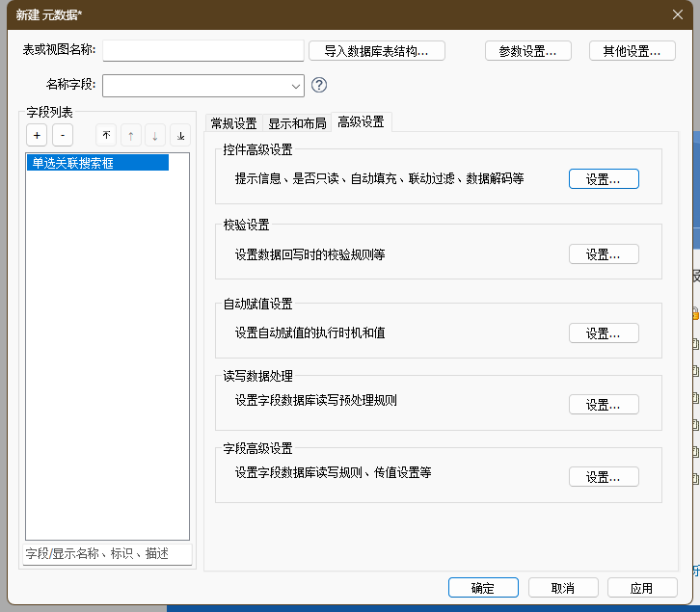Open 设置 for 控件高级设置

604,179
